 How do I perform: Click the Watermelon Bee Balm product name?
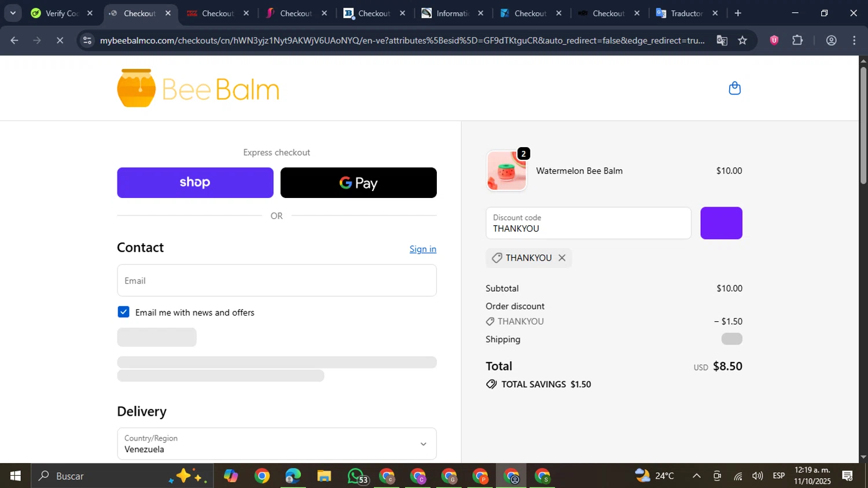(579, 171)
